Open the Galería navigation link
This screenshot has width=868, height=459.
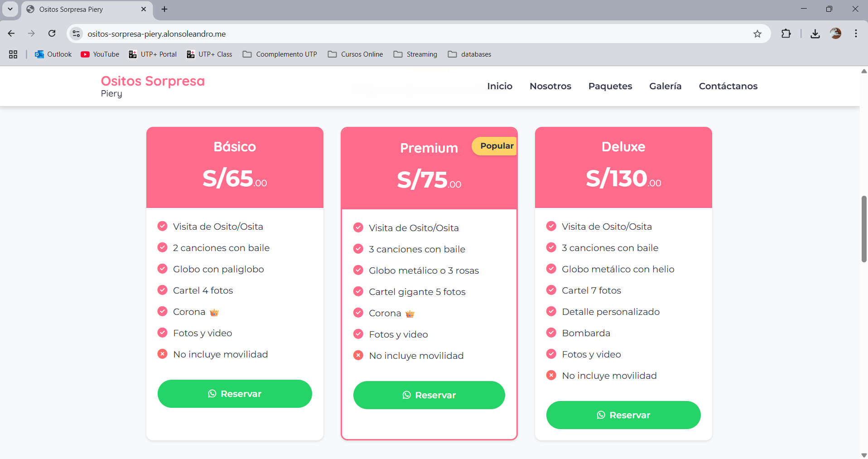click(665, 86)
